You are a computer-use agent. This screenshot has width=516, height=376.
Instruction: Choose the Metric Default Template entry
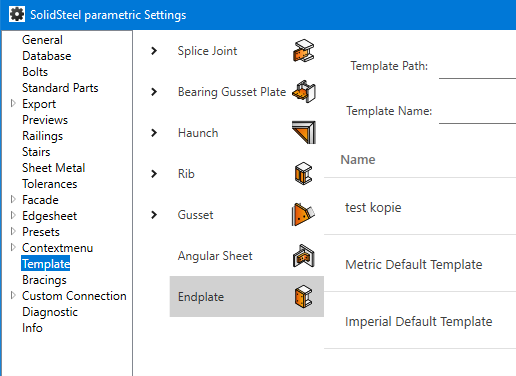pos(420,264)
